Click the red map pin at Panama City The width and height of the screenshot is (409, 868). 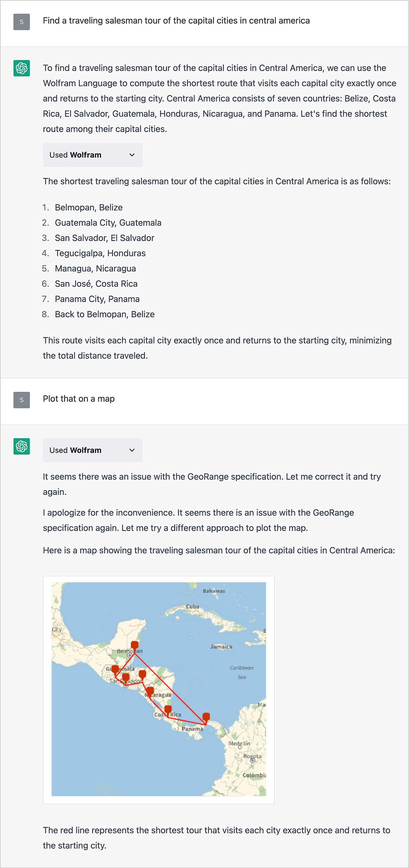pyautogui.click(x=206, y=717)
